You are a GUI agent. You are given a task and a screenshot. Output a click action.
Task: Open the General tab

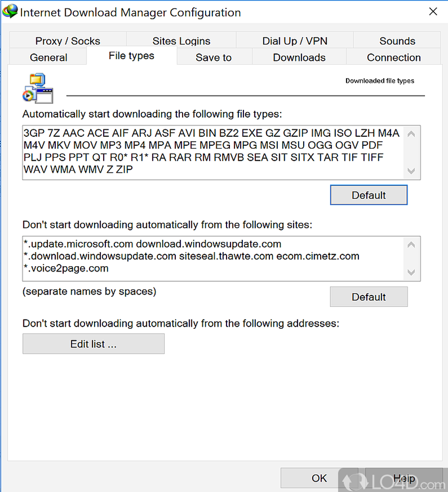coord(48,57)
